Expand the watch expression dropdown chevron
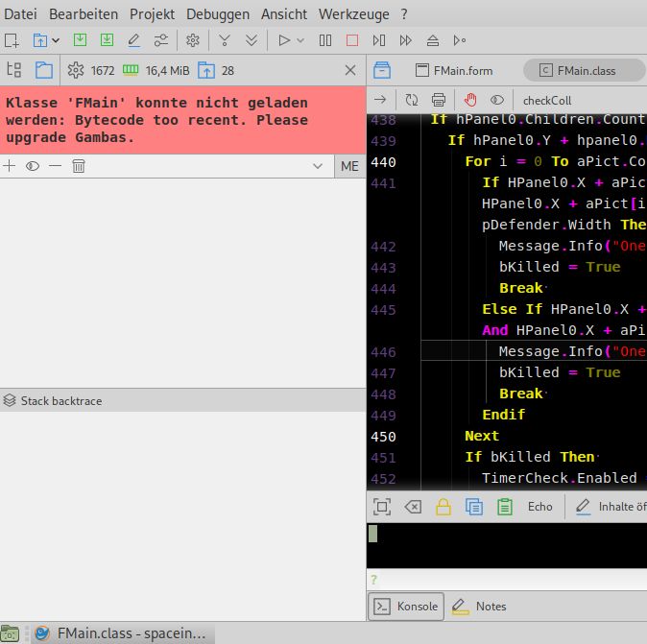This screenshot has width=647, height=644. click(x=318, y=166)
